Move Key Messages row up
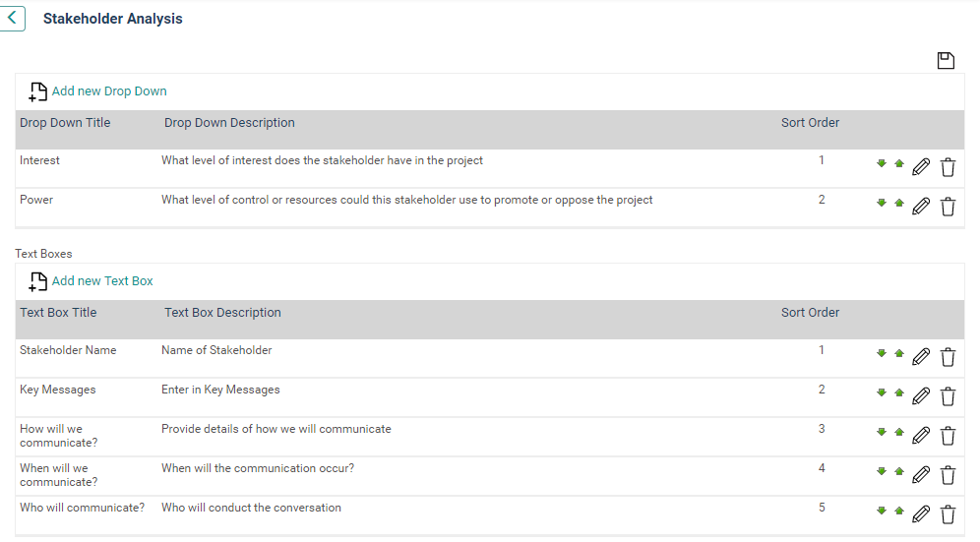The image size is (980, 542). click(899, 393)
